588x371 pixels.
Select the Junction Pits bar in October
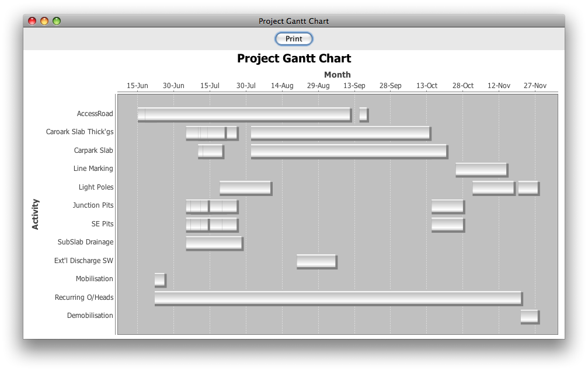(448, 206)
